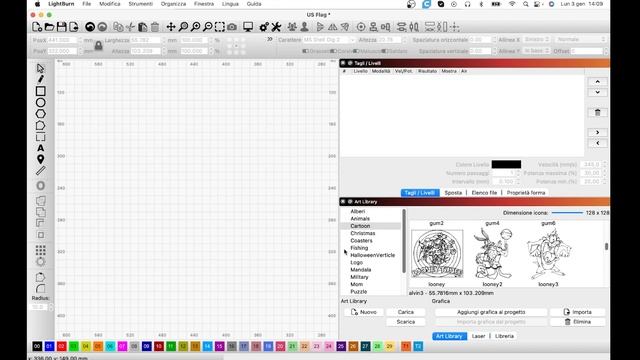Open the Allinea Y dropdown
The image size is (640, 360).
(x=537, y=51)
